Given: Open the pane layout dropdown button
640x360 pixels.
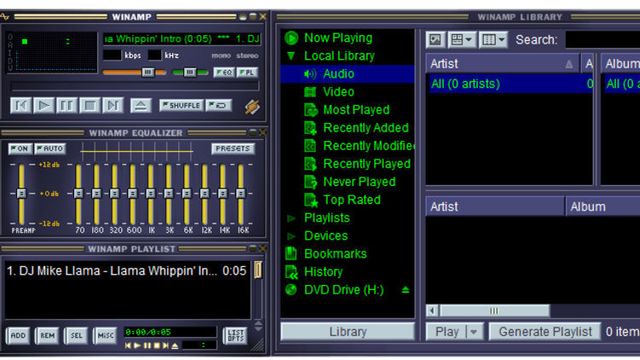Looking at the screenshot, I should [x=461, y=40].
